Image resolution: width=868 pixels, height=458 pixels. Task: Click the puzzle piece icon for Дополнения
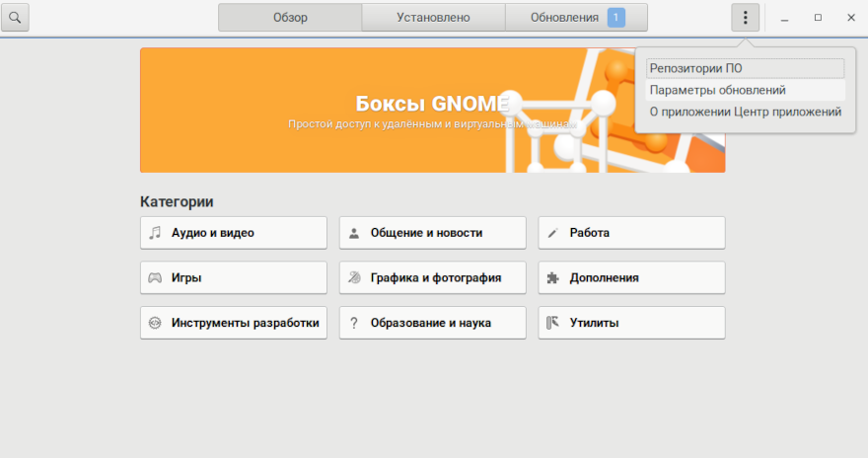click(552, 278)
